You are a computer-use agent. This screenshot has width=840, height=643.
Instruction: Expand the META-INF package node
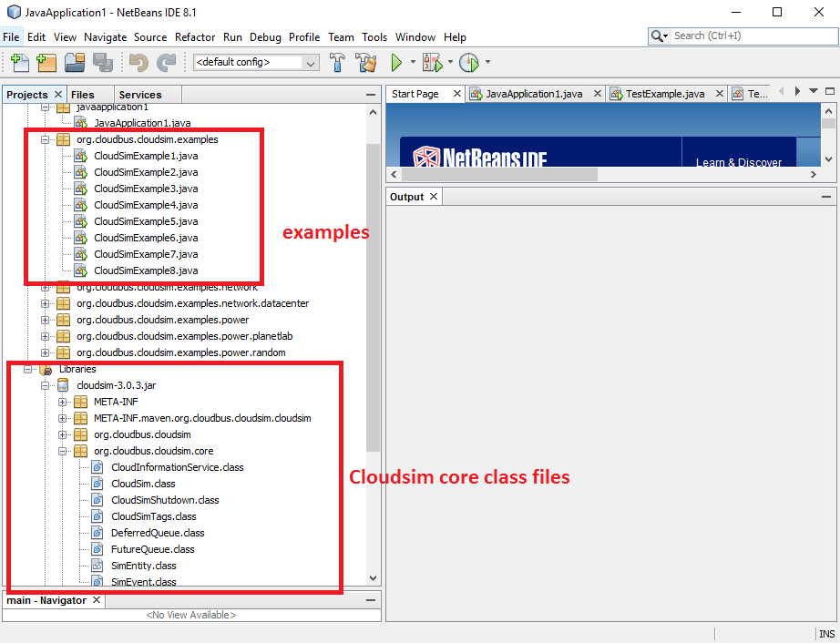pos(62,402)
